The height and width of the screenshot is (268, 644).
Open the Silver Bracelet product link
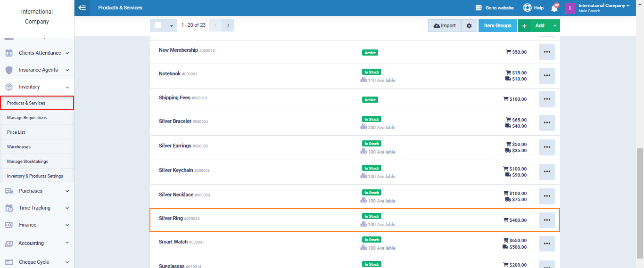pyautogui.click(x=175, y=121)
